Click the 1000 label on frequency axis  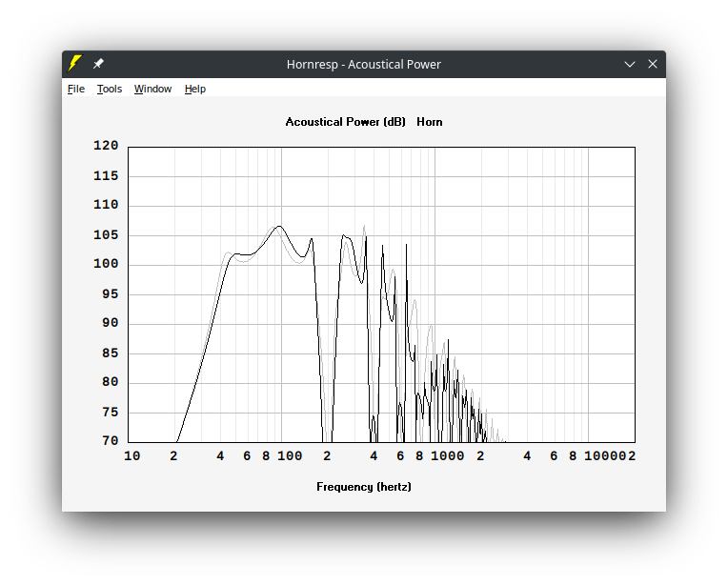coord(448,456)
